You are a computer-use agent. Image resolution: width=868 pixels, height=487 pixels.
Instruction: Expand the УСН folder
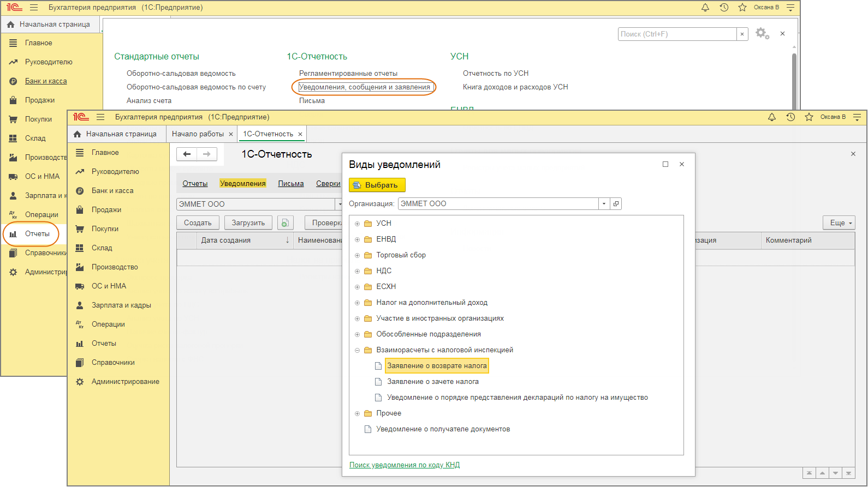pos(358,224)
